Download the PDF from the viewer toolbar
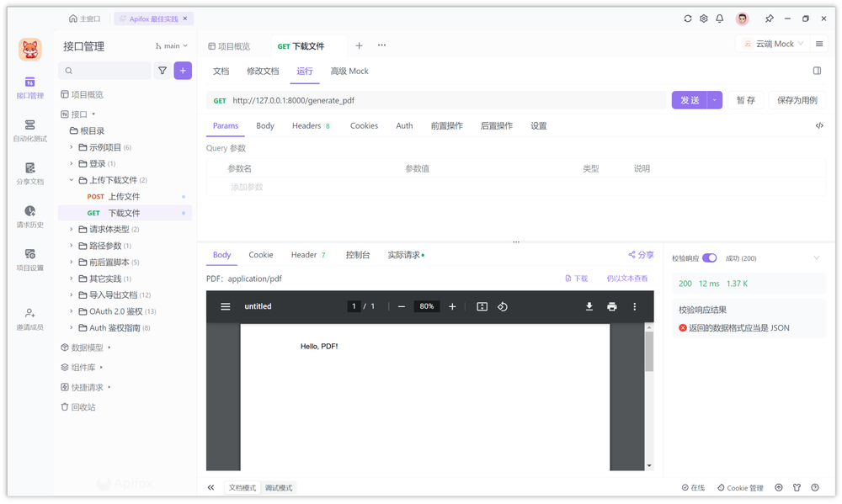Screen dimensions: 842x504 click(x=589, y=307)
